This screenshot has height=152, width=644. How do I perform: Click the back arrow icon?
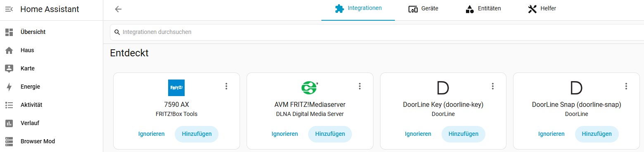118,9
